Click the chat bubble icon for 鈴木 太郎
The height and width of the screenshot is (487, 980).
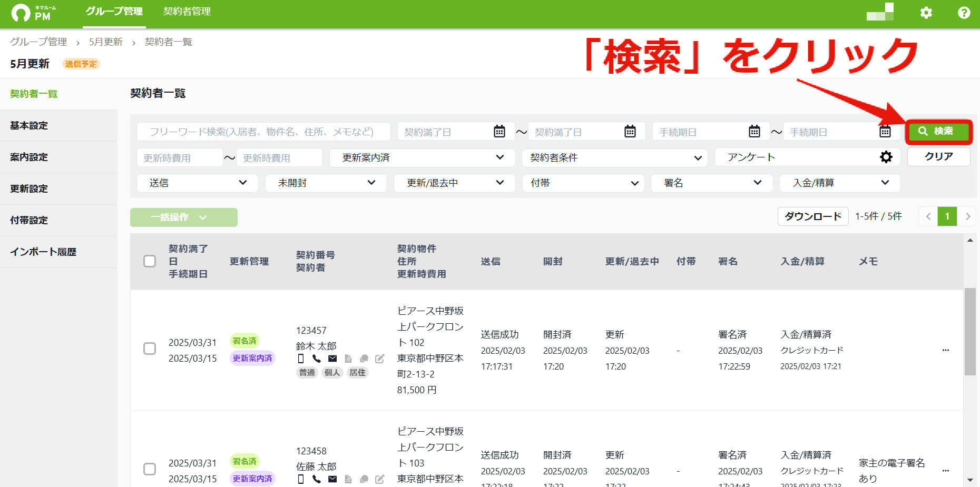364,359
